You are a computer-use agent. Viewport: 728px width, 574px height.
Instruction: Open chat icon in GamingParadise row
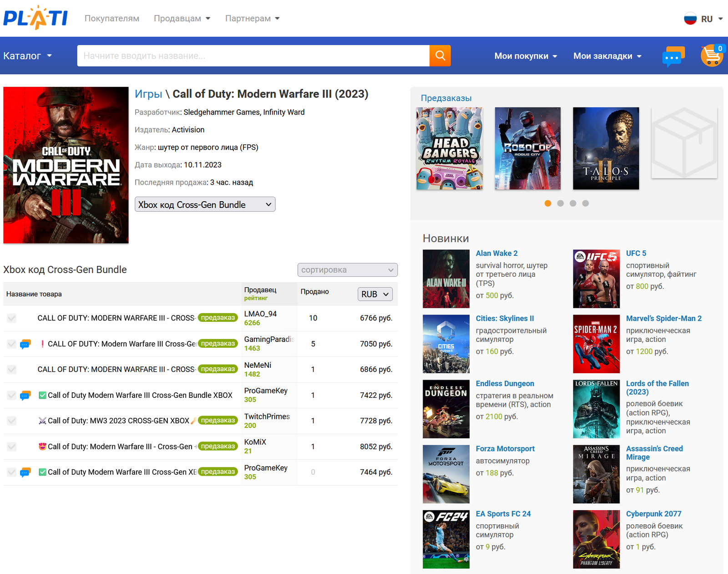(x=25, y=344)
